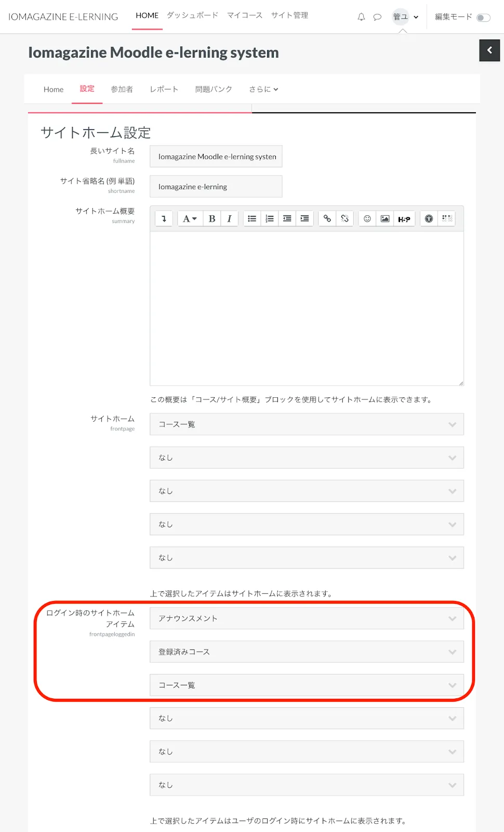This screenshot has width=504, height=832.
Task: Click the insert link icon
Action: click(x=327, y=219)
